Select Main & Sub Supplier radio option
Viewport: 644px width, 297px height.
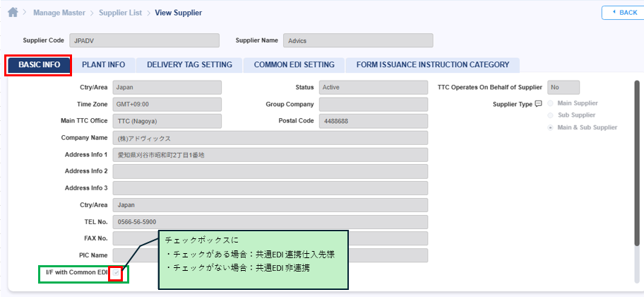551,127
